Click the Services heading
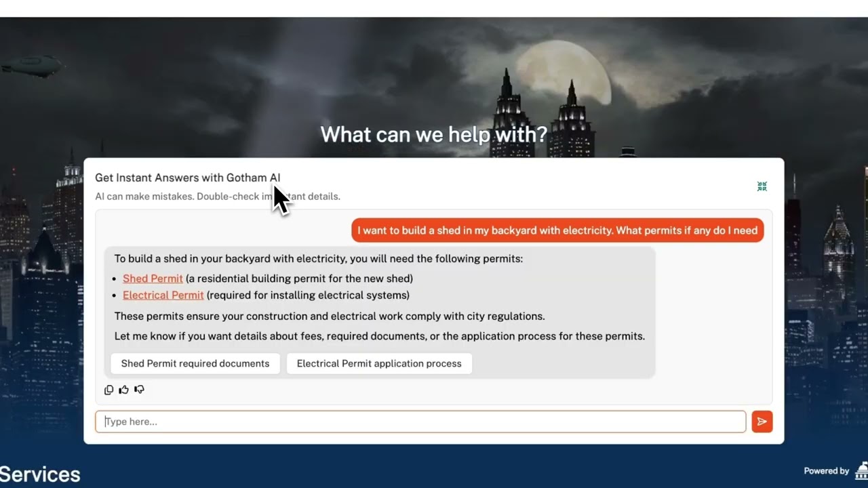The width and height of the screenshot is (868, 488). [40, 474]
